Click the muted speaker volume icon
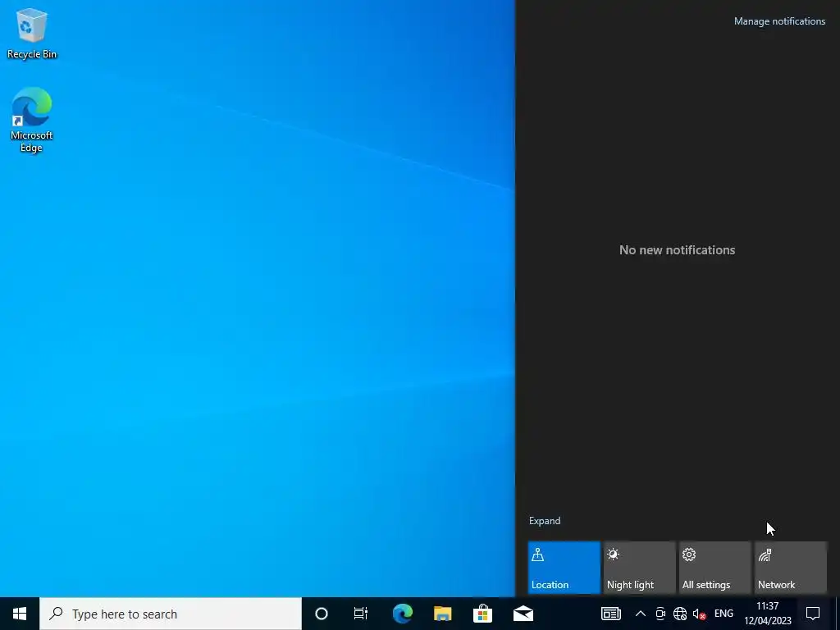840x630 pixels. point(699,614)
